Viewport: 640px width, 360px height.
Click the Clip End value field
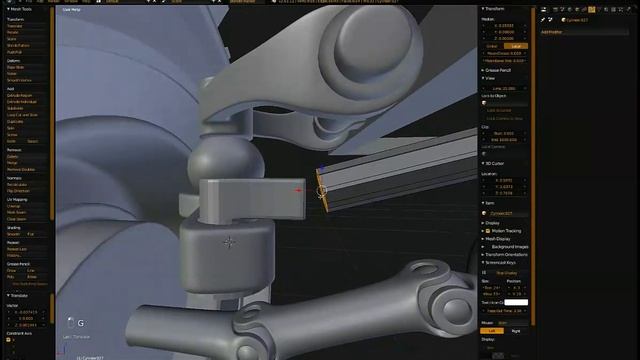504,140
